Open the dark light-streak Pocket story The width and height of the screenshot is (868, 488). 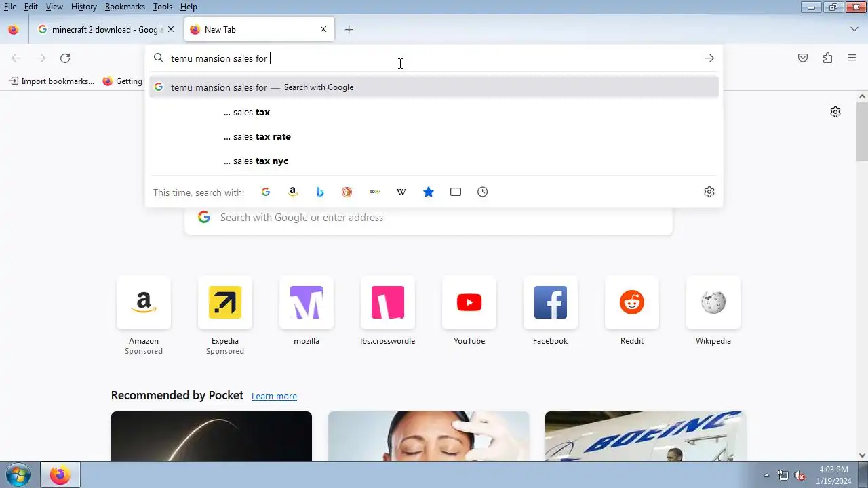[212, 436]
